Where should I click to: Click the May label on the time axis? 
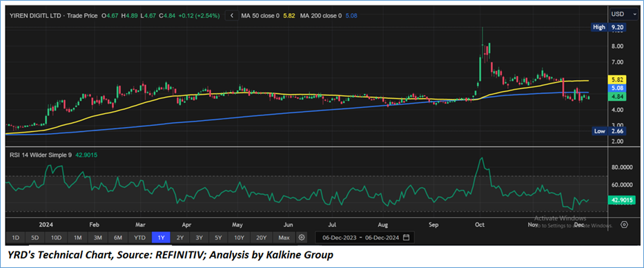point(238,225)
